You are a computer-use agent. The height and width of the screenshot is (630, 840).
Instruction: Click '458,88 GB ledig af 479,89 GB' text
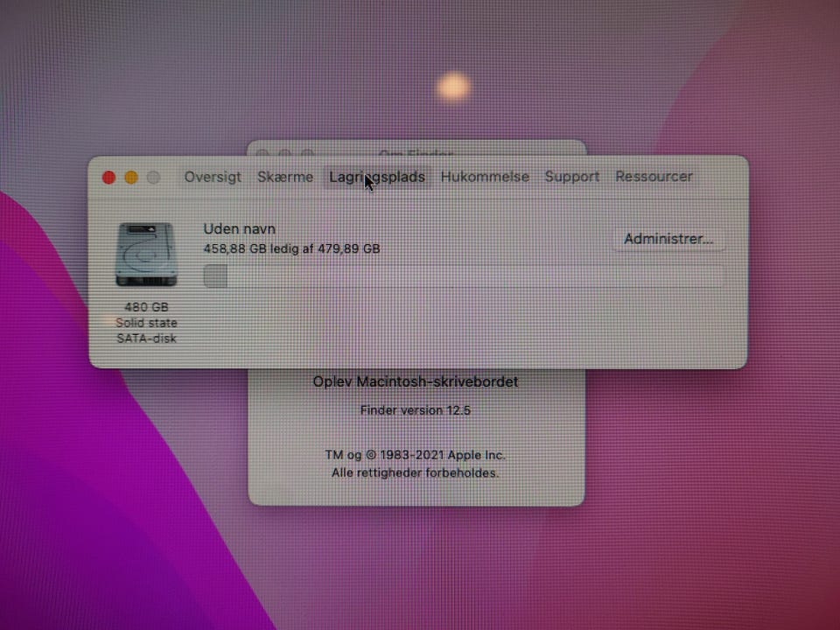[291, 248]
